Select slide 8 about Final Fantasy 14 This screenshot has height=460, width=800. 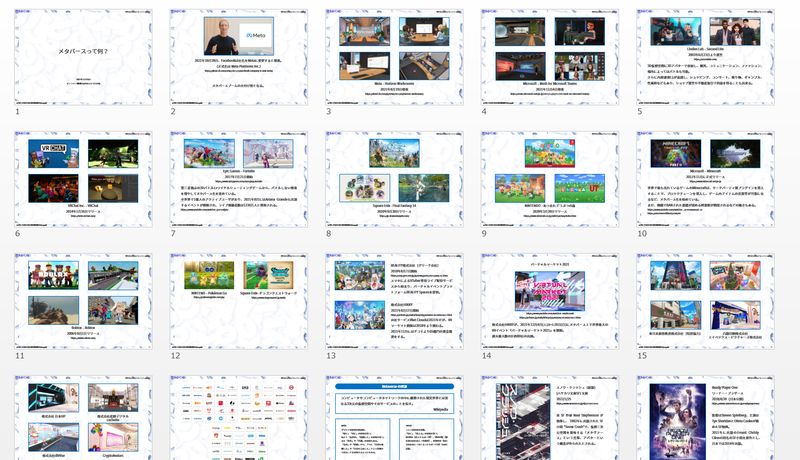pos(394,180)
